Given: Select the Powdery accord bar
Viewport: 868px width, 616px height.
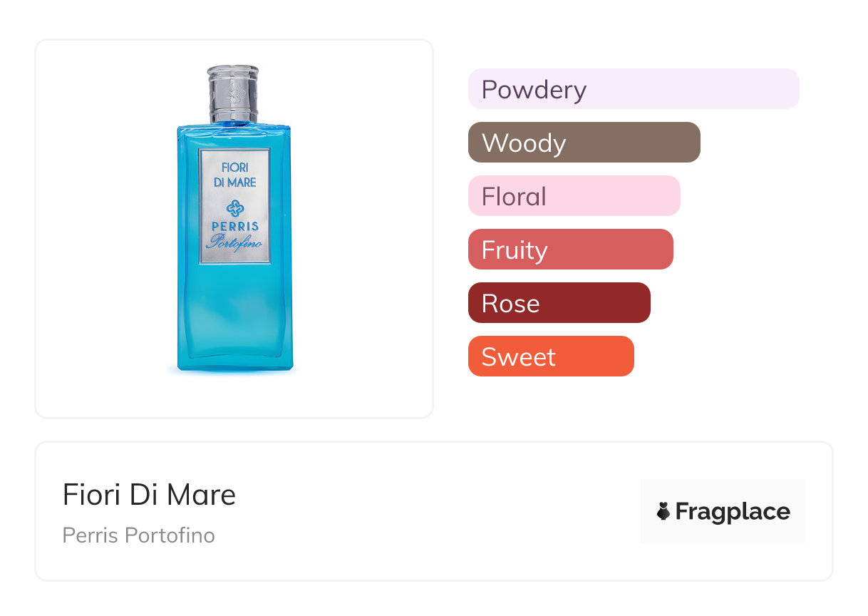Looking at the screenshot, I should point(633,89).
